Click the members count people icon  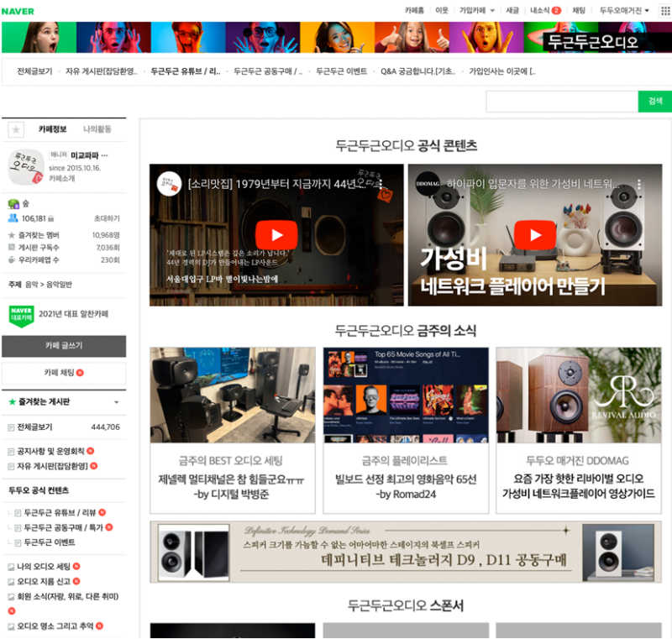coord(13,218)
